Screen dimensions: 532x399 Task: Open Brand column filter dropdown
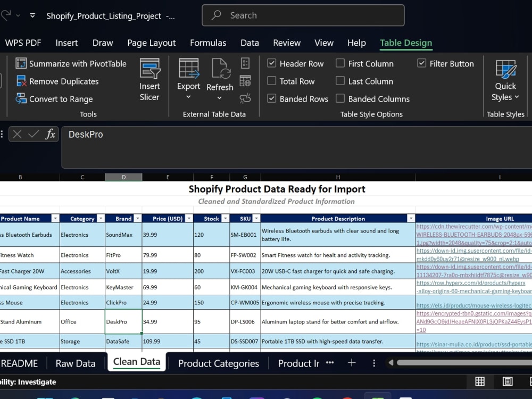coord(137,219)
